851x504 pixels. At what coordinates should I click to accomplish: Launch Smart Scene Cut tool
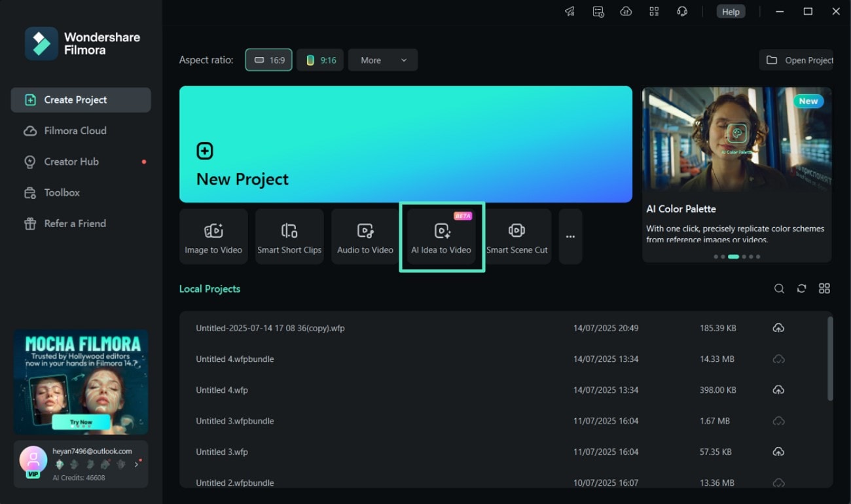point(517,237)
